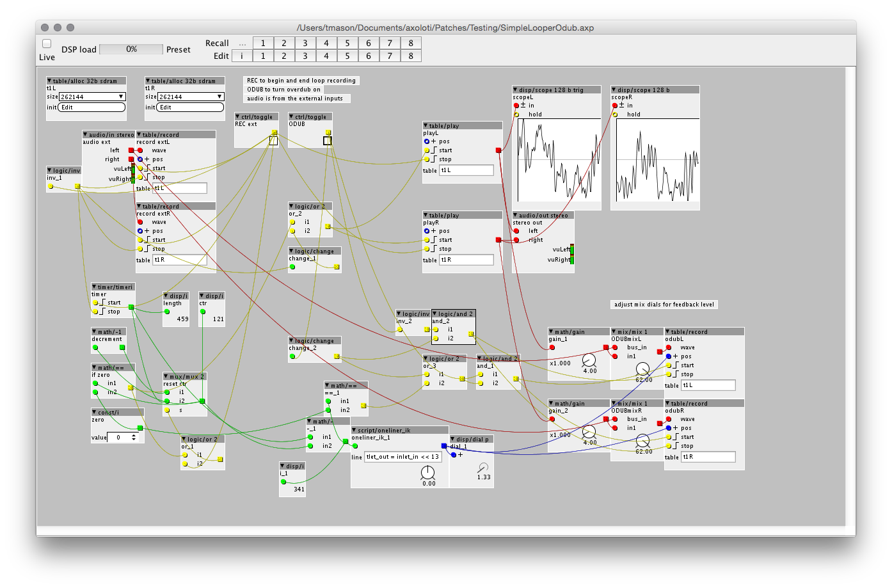Image resolution: width=892 pixels, height=588 pixels.
Task: Click the red in inlet of scopeR
Action: tap(615, 106)
